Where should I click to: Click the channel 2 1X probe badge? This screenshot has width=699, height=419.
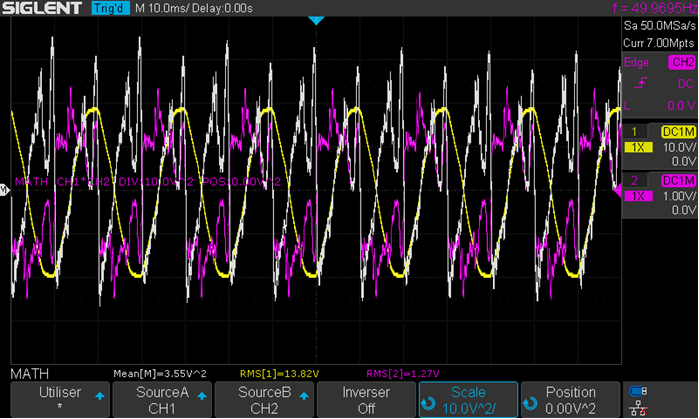638,196
